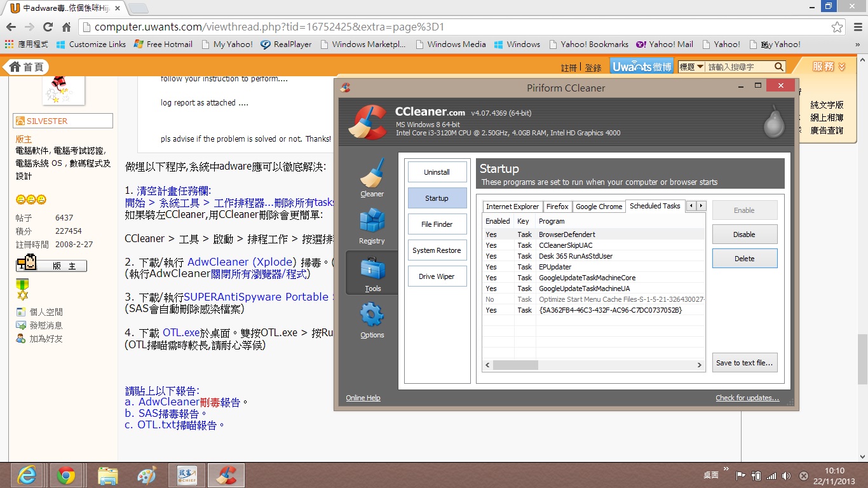Image resolution: width=868 pixels, height=488 pixels.
Task: Open the search type 標題 dropdown
Action: coord(691,67)
